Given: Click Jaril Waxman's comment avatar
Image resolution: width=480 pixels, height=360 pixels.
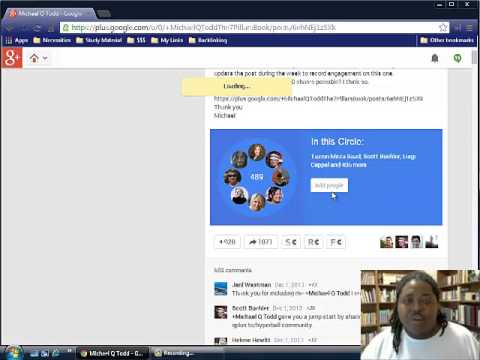Looking at the screenshot, I should pyautogui.click(x=220, y=289).
